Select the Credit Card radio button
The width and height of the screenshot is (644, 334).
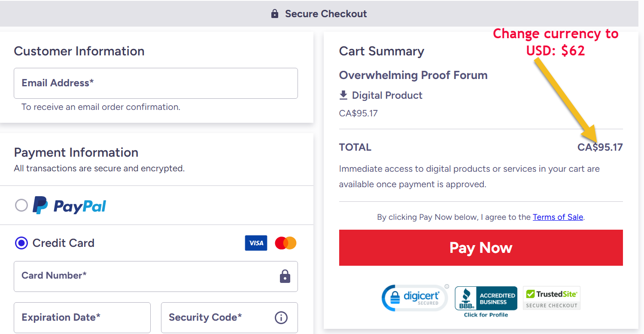coord(21,243)
